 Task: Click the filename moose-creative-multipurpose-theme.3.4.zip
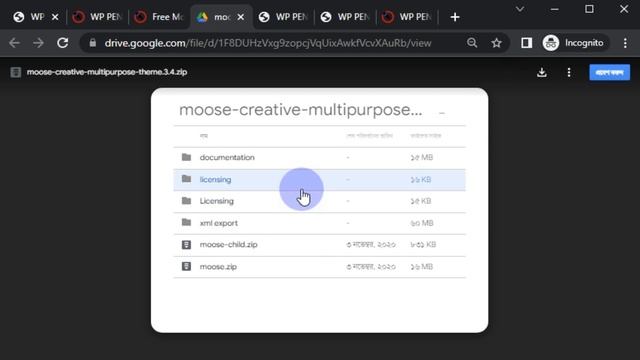(107, 72)
